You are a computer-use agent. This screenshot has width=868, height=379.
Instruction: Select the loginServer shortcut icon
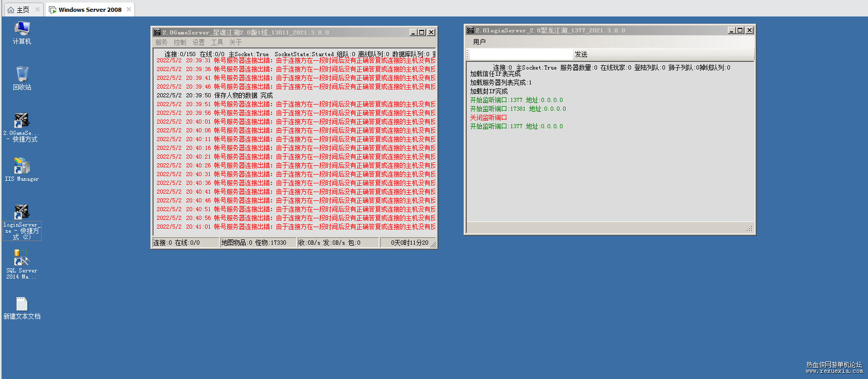22,222
